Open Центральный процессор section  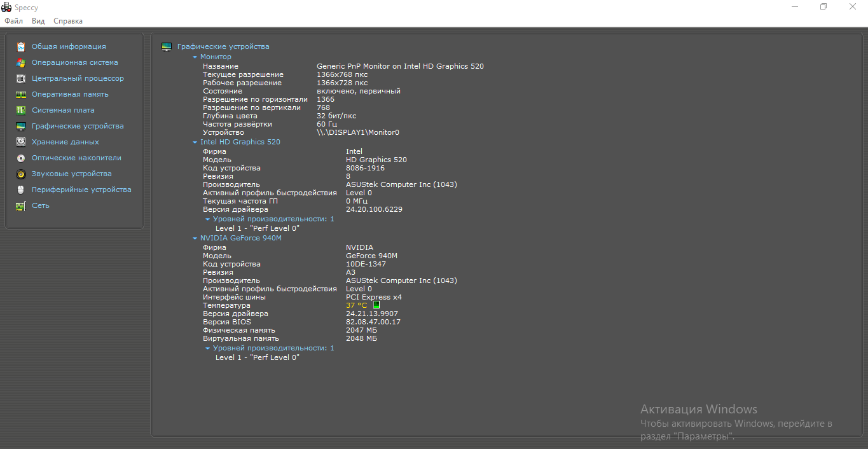pos(78,78)
